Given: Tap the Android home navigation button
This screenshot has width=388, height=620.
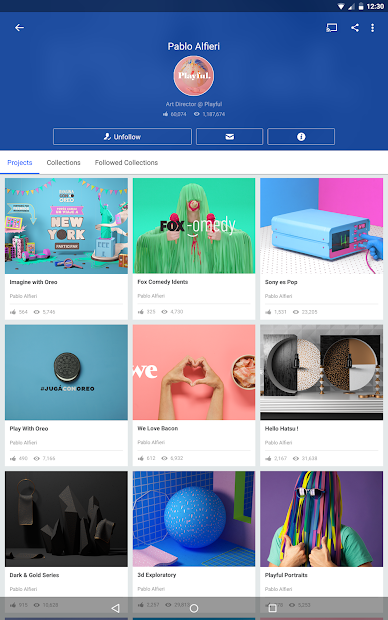Looking at the screenshot, I should [x=194, y=608].
